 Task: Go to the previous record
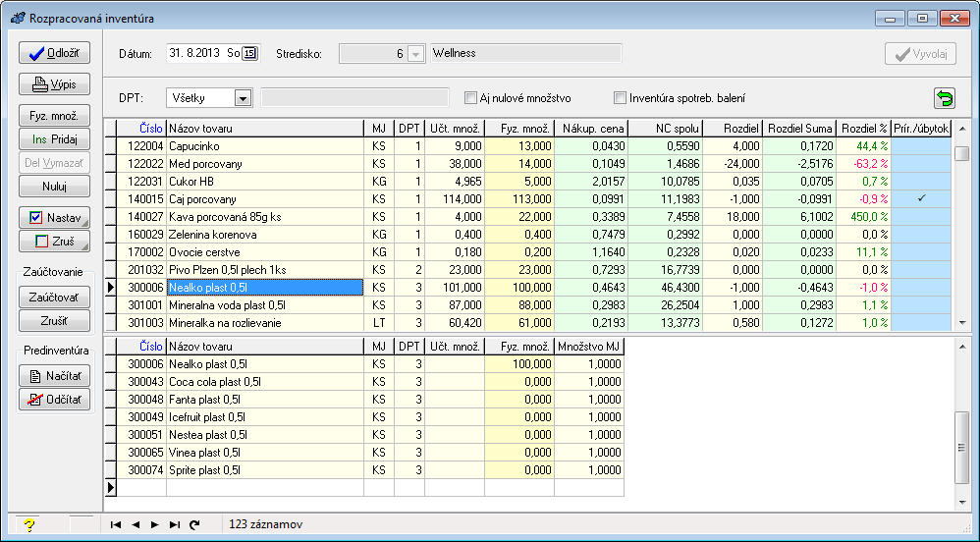136,524
